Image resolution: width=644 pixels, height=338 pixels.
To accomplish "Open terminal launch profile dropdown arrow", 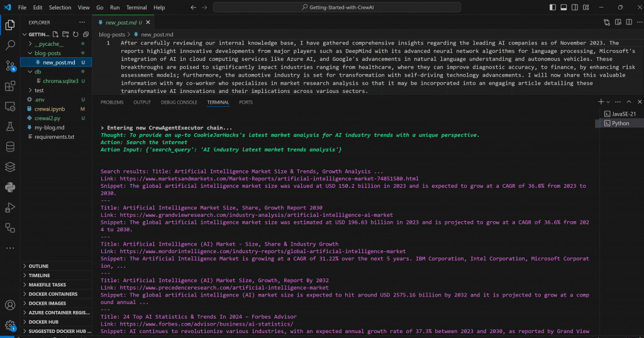I will 608,102.
